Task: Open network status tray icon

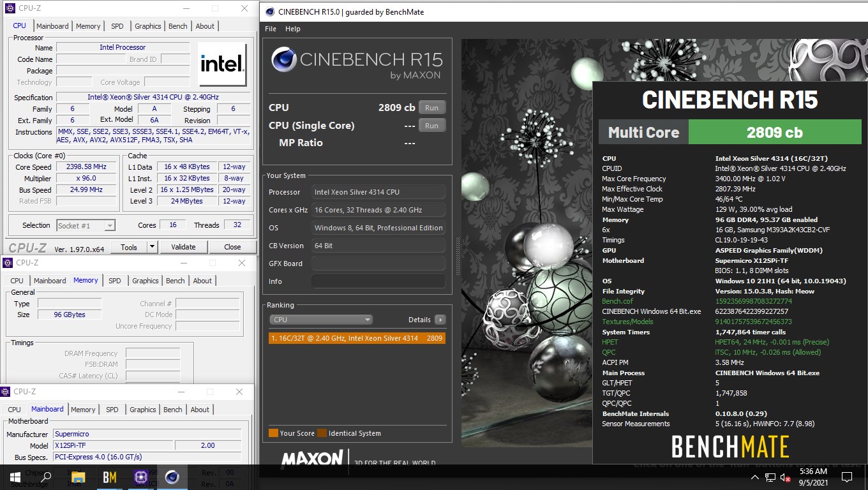Action: click(770, 477)
